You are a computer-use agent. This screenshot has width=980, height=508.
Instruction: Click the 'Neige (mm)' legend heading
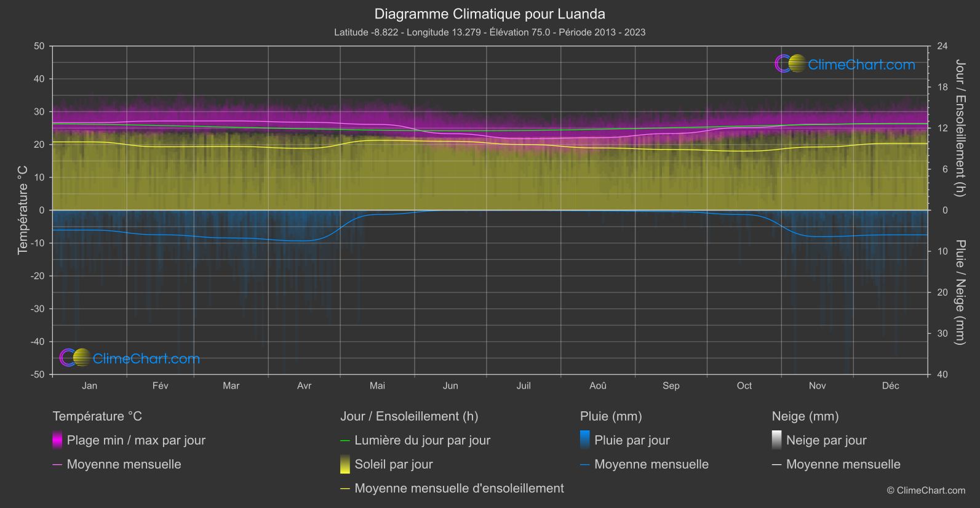tap(805, 416)
